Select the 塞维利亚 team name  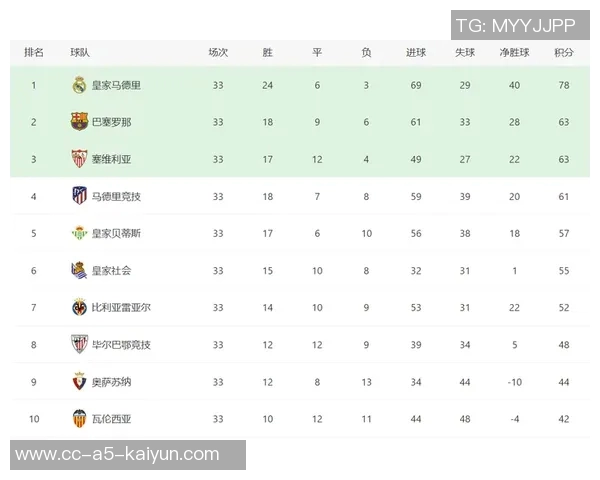tap(111, 159)
